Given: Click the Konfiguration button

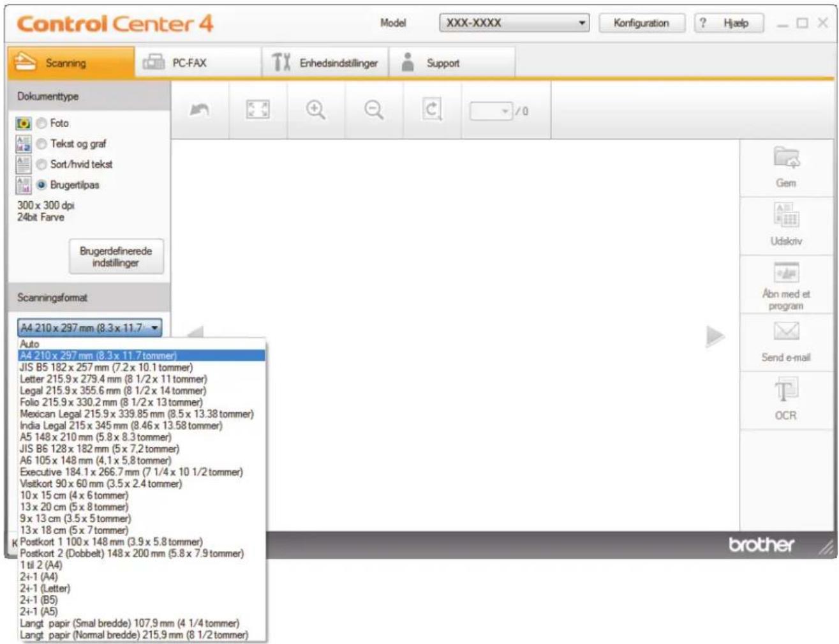Looking at the screenshot, I should [x=641, y=23].
